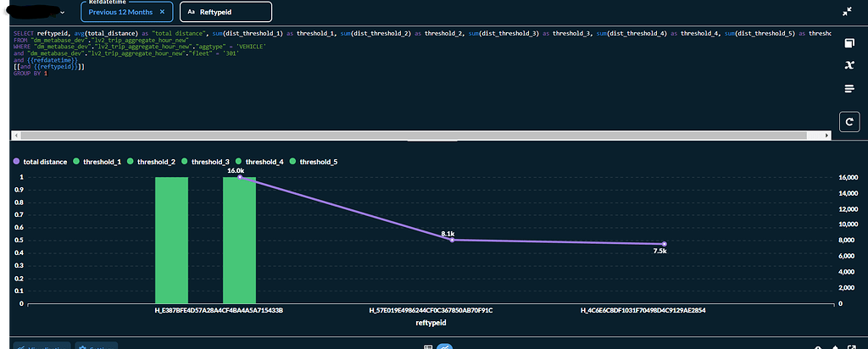Click the 16.0k data point on line
The width and height of the screenshot is (868, 349).
(x=240, y=177)
